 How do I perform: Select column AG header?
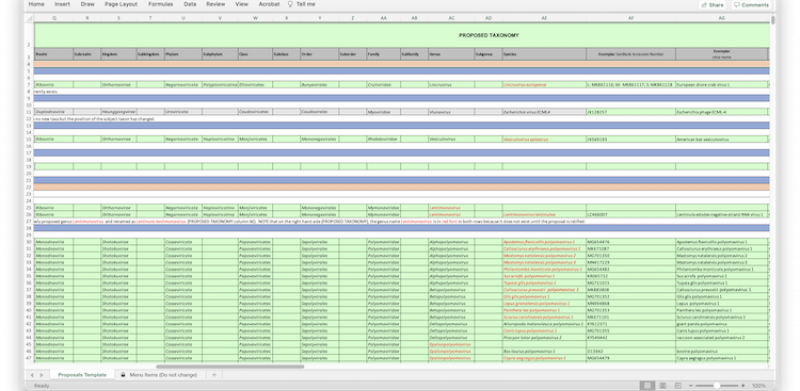(x=721, y=18)
